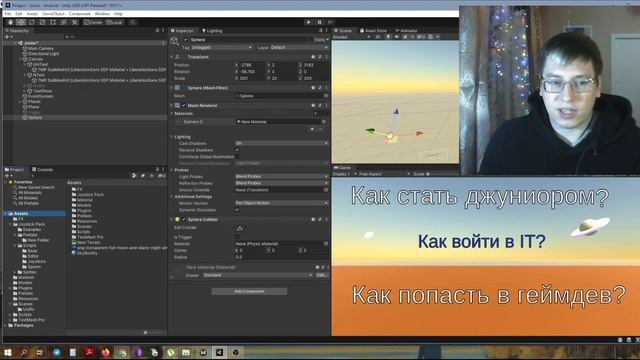
Task: Open Windows Start menu
Action: click(8, 352)
